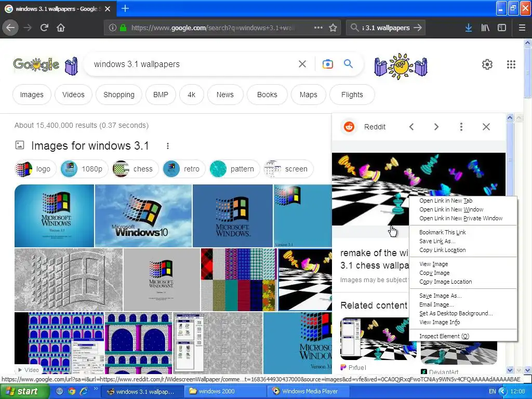Filter results by Videos

click(x=73, y=95)
